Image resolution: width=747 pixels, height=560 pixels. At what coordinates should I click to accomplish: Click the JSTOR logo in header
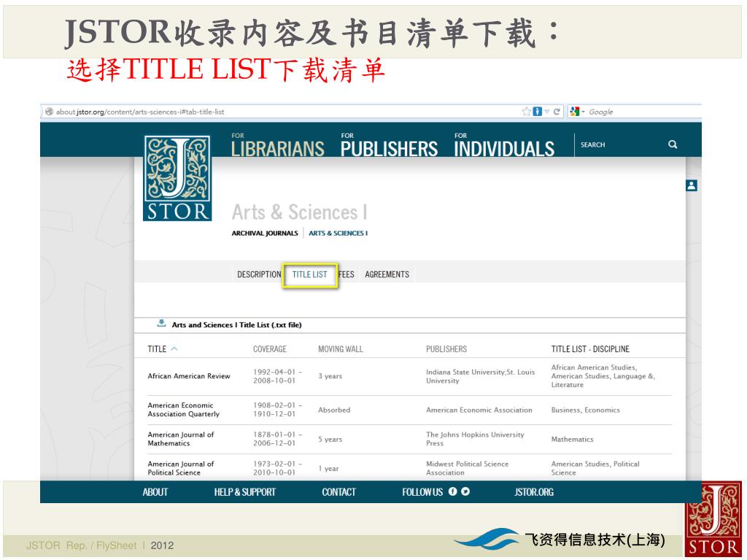(x=177, y=178)
